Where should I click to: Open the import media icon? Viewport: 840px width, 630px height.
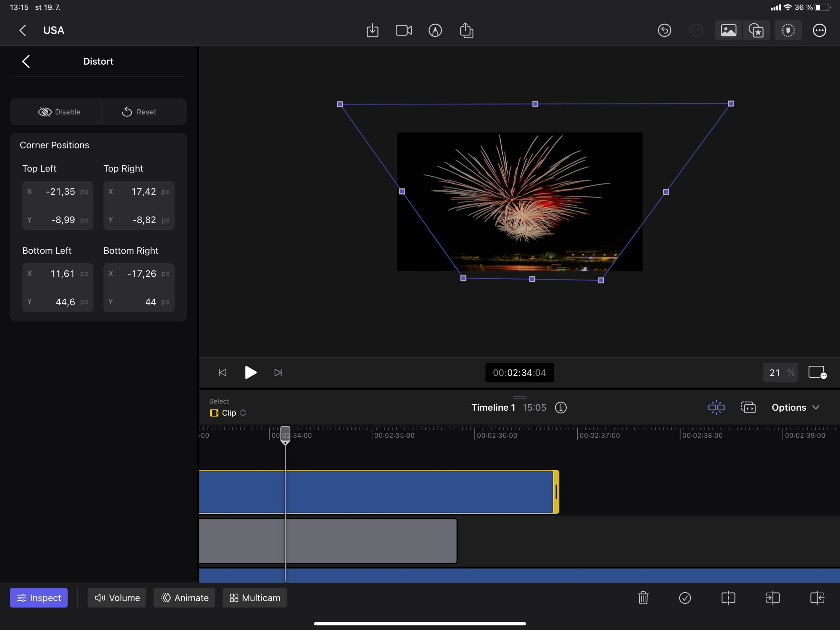pyautogui.click(x=372, y=31)
